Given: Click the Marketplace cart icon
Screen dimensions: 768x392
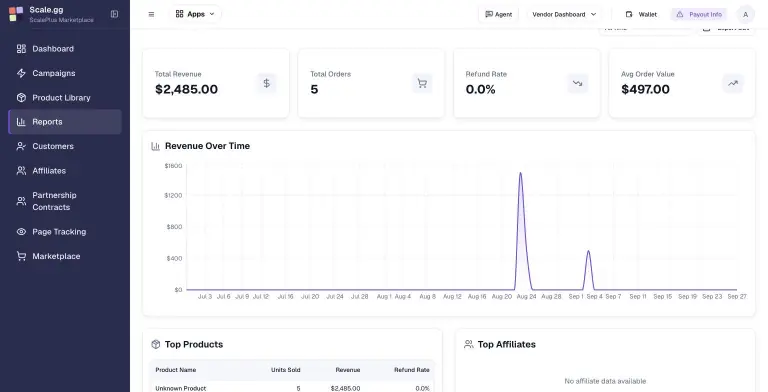Looking at the screenshot, I should (21, 256).
